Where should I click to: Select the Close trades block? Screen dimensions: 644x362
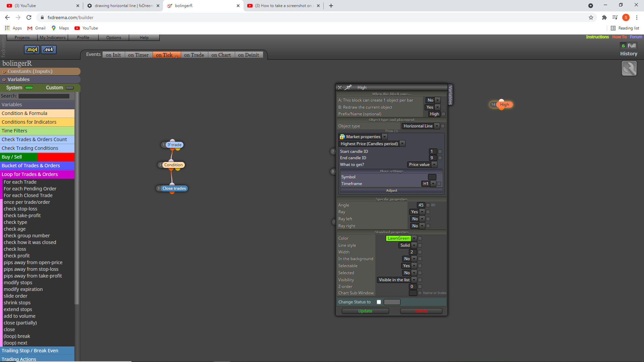[174, 188]
